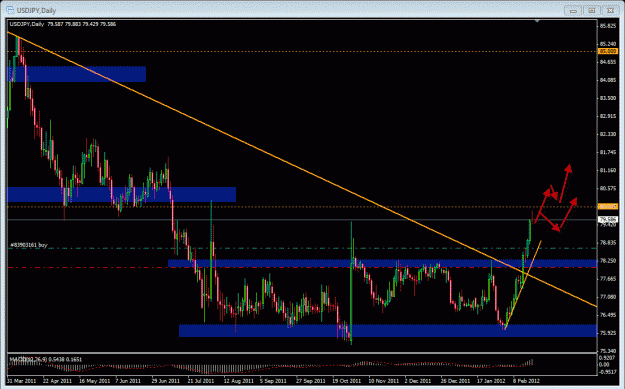The width and height of the screenshot is (625, 389).
Task: Click the 27 Sep 2011 date label
Action: click(x=311, y=381)
